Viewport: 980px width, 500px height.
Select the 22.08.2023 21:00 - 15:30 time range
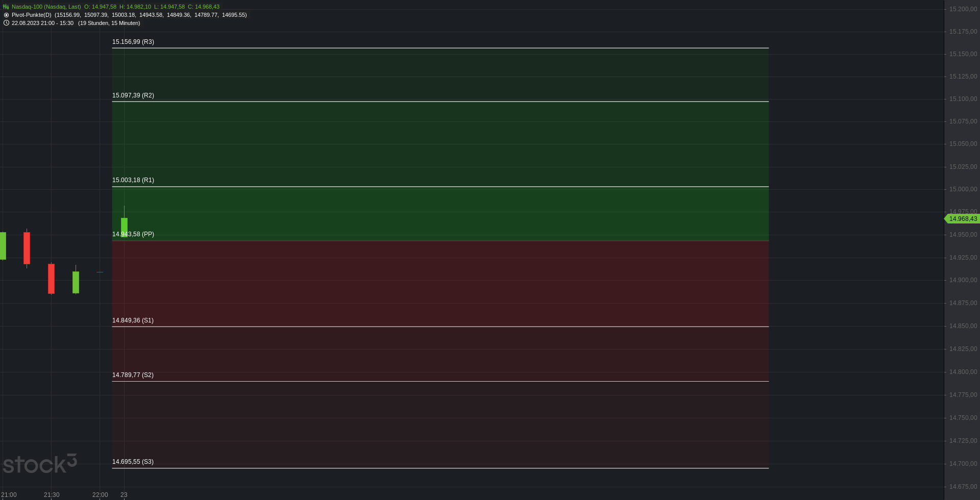tap(42, 23)
